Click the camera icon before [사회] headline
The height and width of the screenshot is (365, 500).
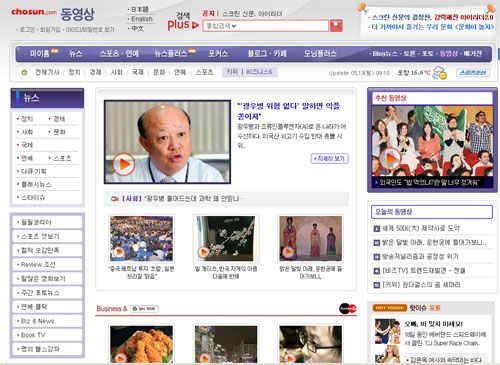[x=115, y=199]
